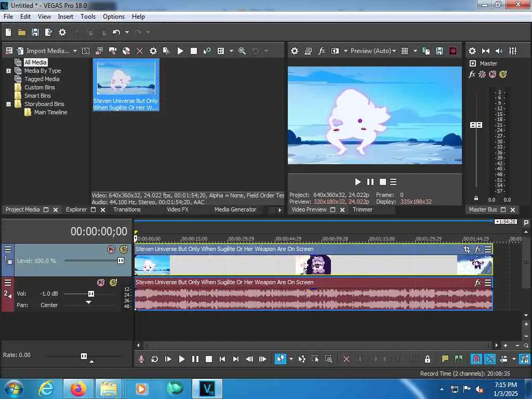Click the video track Level slider handle
This screenshot has width=532, height=399.
[121, 261]
